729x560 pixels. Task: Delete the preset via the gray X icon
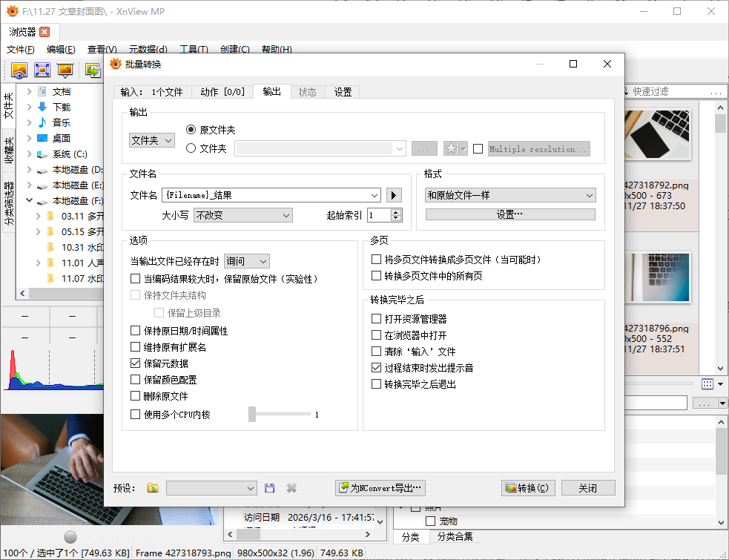click(x=290, y=487)
